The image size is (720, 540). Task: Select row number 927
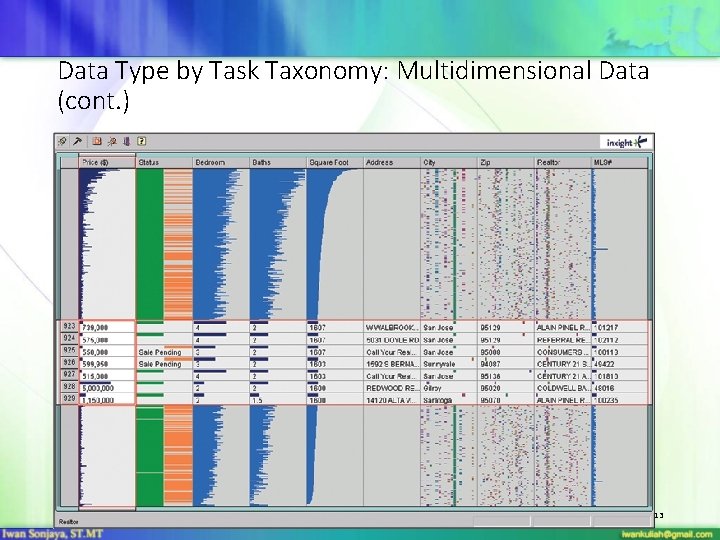click(69, 375)
